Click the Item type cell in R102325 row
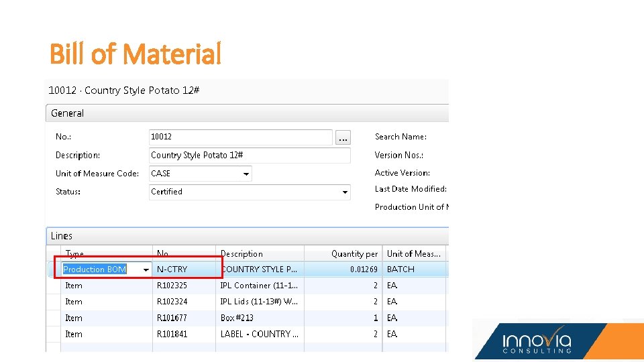644x362 pixels. point(107,286)
